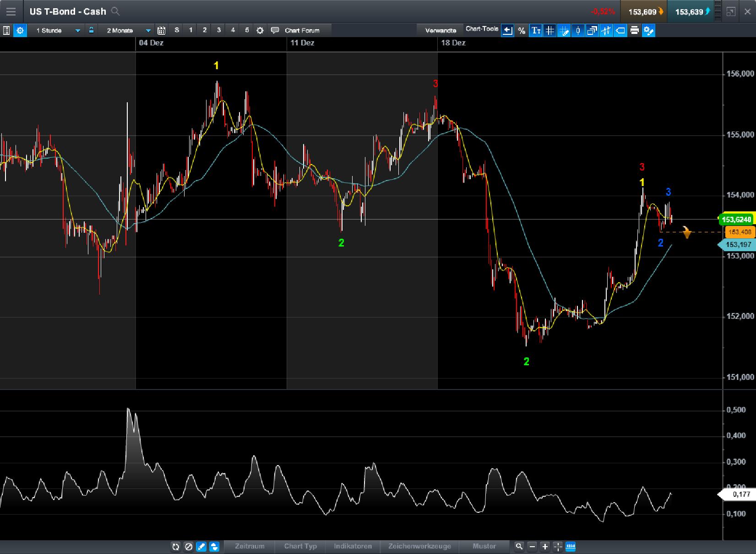Toggle the text annotation tool (Tt icon)
The width and height of the screenshot is (756, 554).
coord(535,31)
